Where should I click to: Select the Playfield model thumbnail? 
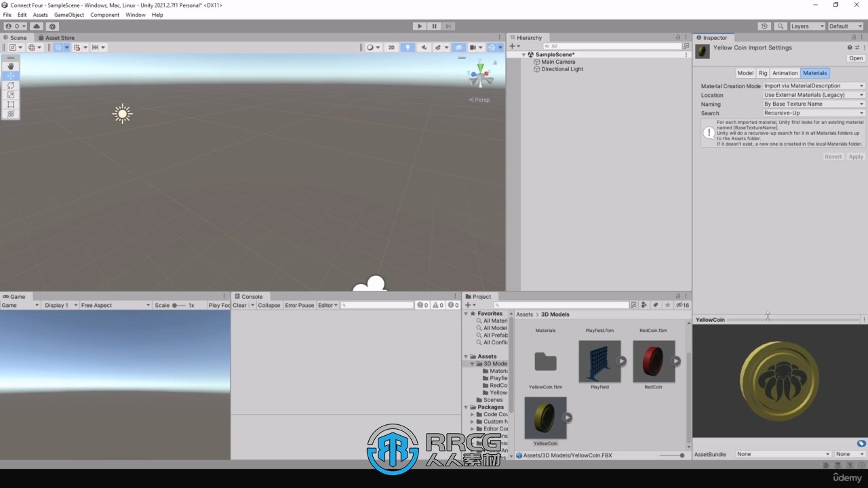coord(599,362)
